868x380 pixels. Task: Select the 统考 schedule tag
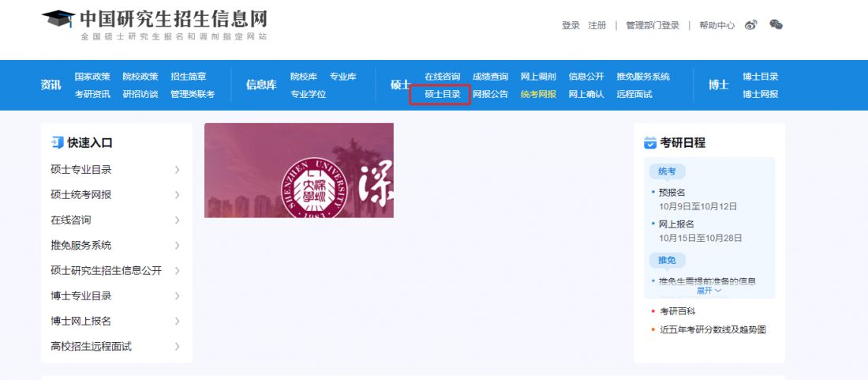click(667, 171)
